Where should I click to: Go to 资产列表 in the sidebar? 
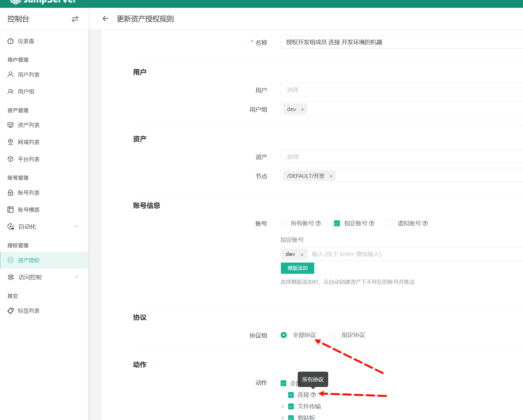[x=29, y=125]
